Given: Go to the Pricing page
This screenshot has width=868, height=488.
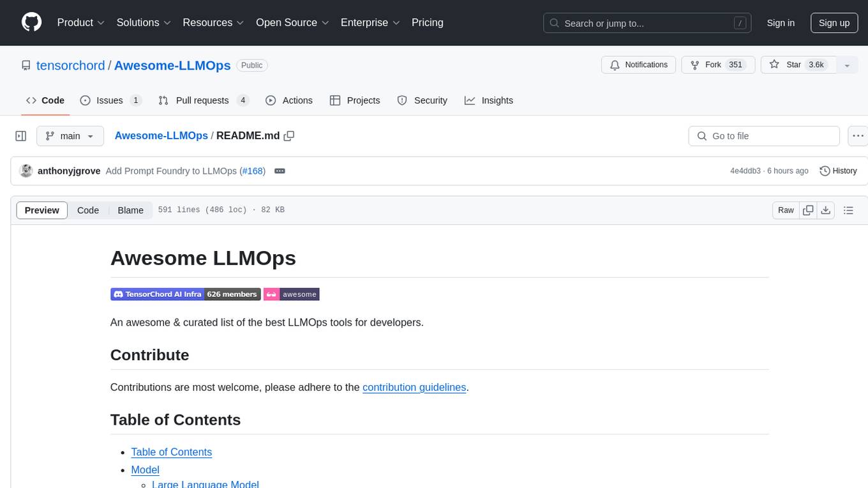Looking at the screenshot, I should click(x=428, y=22).
